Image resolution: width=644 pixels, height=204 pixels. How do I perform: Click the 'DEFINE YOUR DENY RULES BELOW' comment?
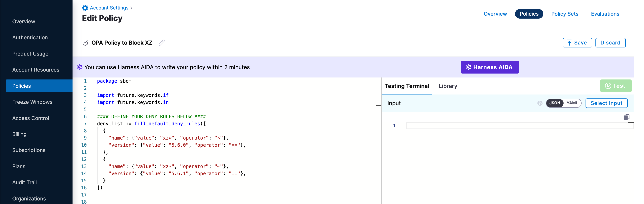(151, 117)
